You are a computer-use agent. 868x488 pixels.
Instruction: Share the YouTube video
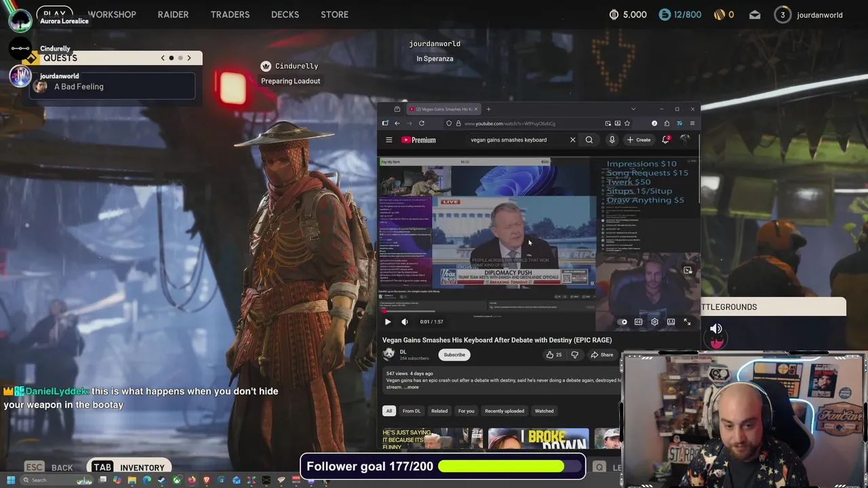click(x=602, y=354)
